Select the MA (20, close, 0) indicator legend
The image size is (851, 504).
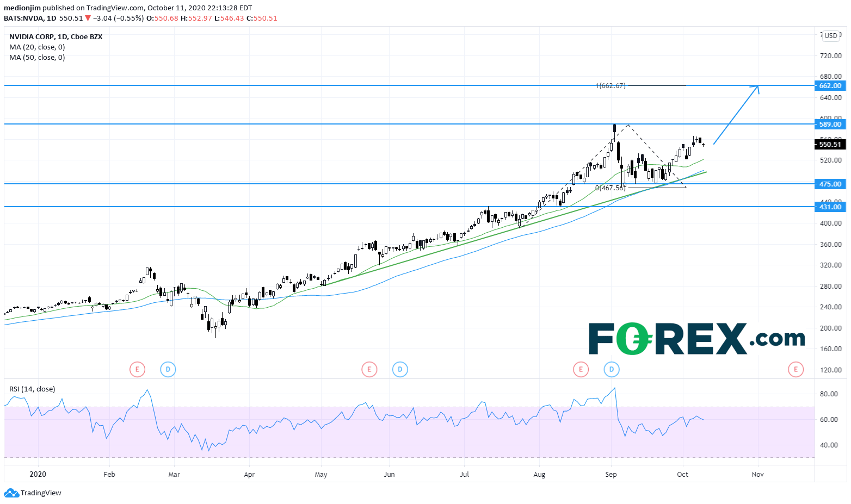pyautogui.click(x=37, y=47)
